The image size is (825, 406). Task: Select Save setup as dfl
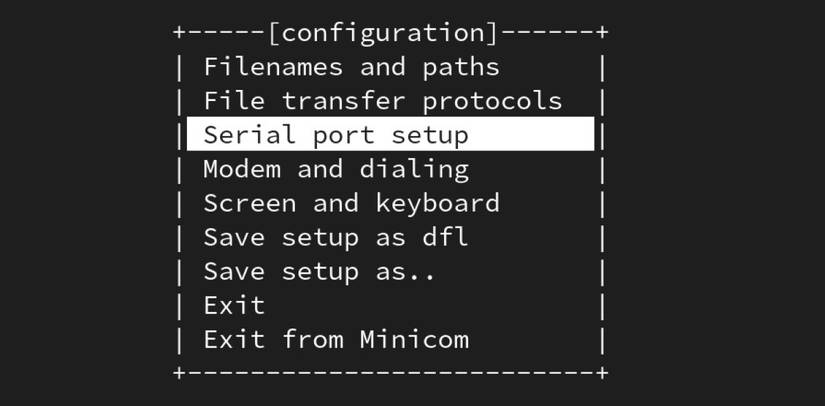point(336,237)
